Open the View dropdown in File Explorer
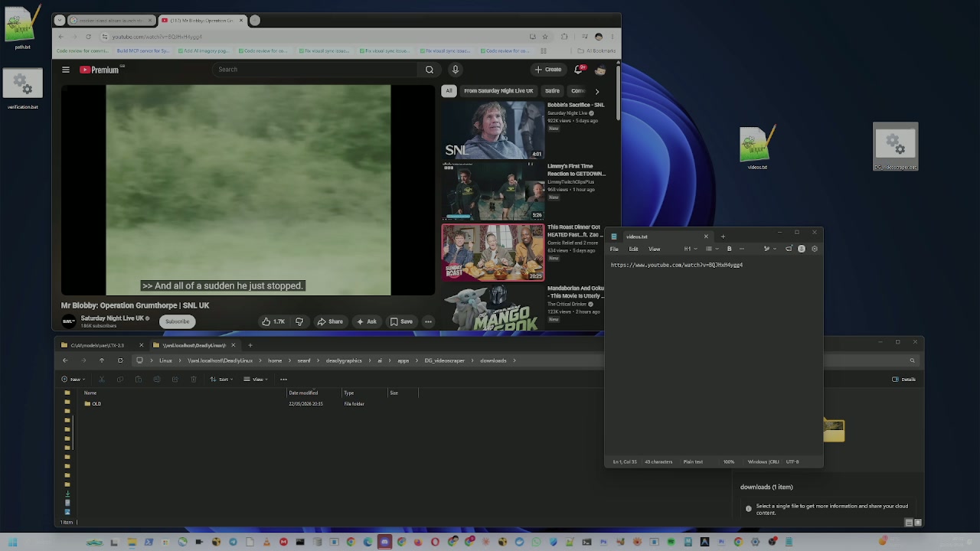 tap(256, 379)
